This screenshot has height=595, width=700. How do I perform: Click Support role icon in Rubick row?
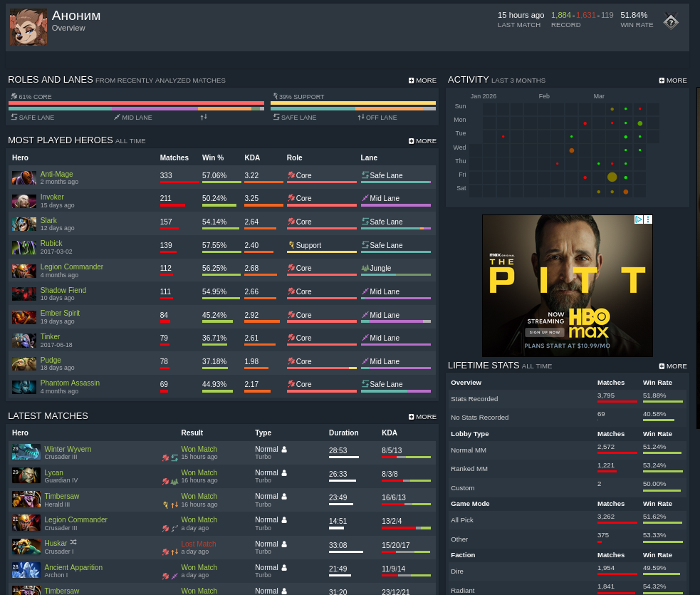click(x=291, y=245)
